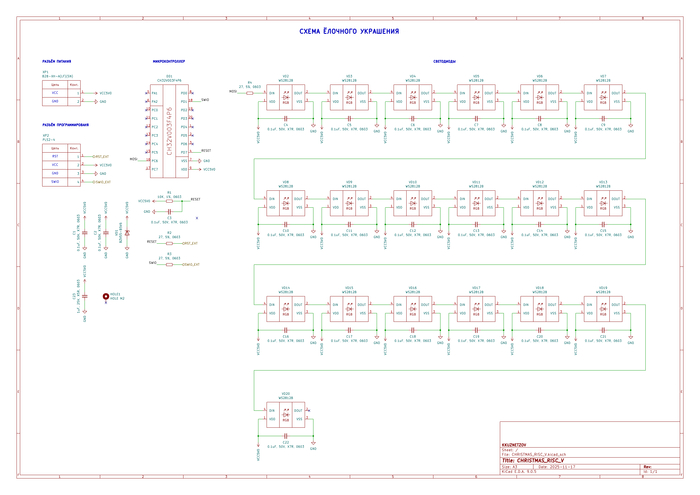
Task: Click the VD2 WS2812B LED symbol
Action: coord(285,98)
